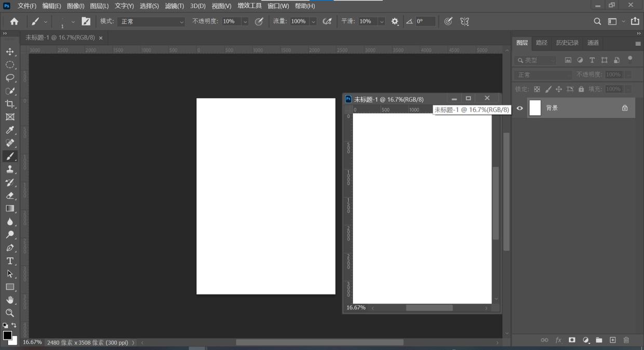Toggle airbrush build-up effect icon
Image resolution: width=644 pixels, height=350 pixels.
click(327, 21)
